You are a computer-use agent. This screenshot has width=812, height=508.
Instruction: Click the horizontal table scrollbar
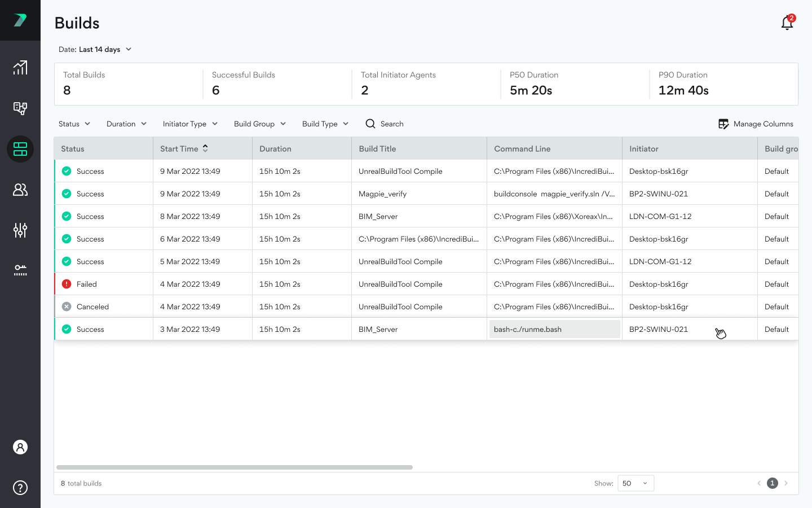[235, 467]
